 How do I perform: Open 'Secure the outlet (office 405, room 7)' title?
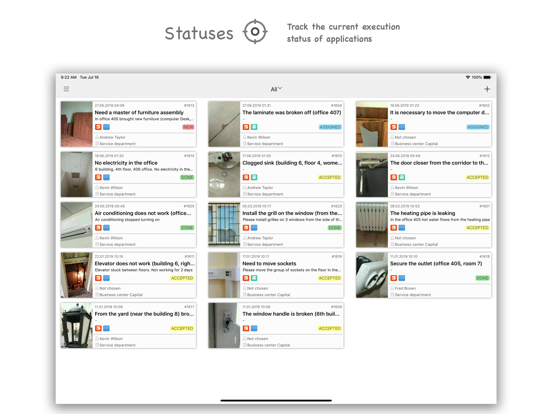point(436,264)
